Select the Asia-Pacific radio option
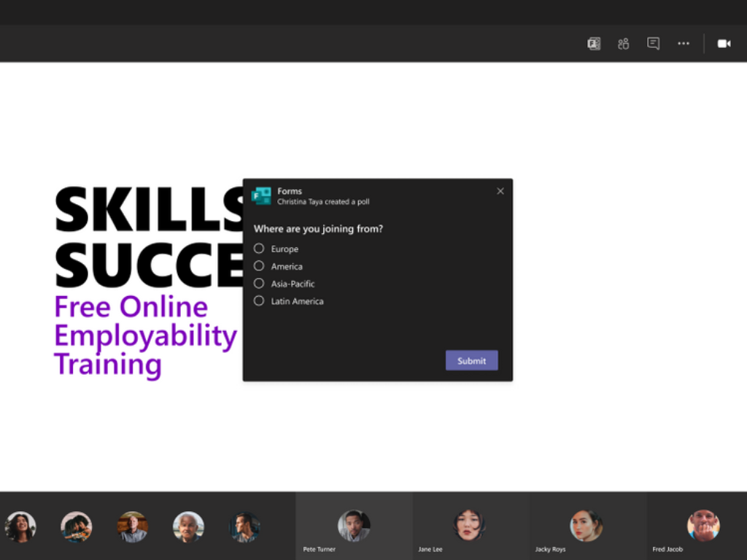The height and width of the screenshot is (560, 747). coord(259,284)
